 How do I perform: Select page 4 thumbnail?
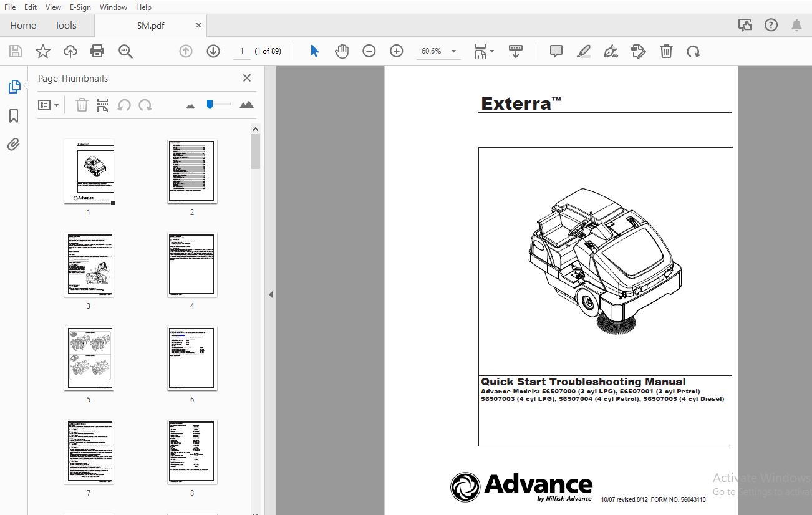pos(192,265)
